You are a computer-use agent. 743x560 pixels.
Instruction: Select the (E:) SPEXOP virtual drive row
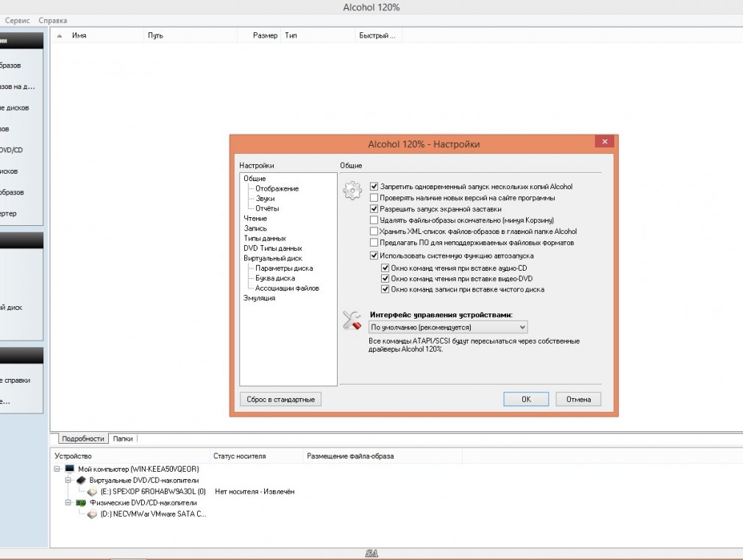153,492
